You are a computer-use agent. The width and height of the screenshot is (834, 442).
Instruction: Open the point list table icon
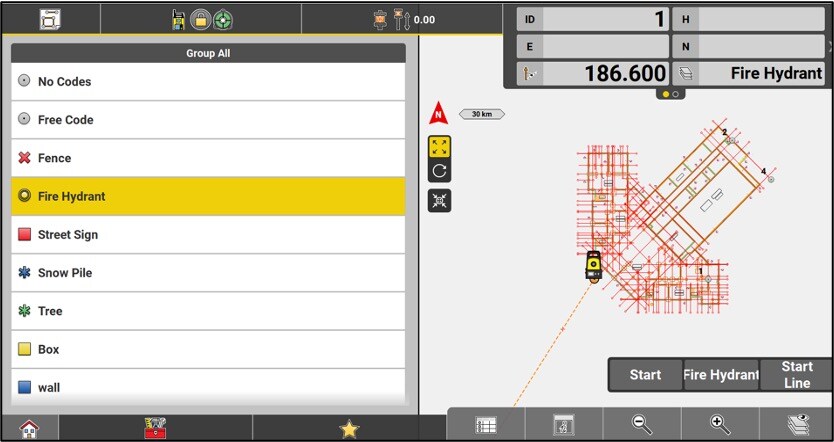pos(486,425)
